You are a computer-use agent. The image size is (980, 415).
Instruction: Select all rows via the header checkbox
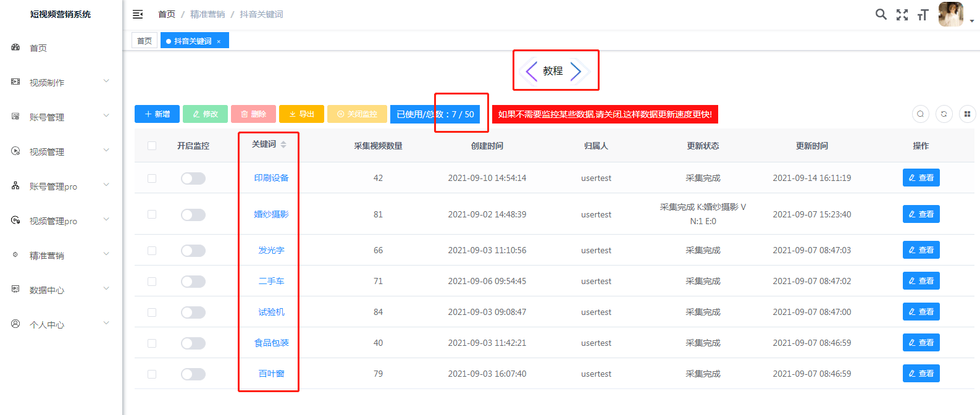point(152,146)
